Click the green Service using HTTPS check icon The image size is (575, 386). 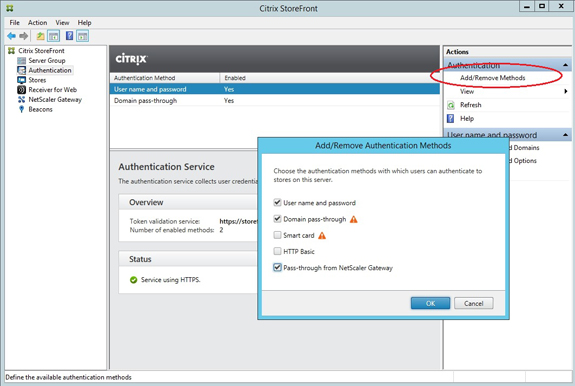click(133, 280)
